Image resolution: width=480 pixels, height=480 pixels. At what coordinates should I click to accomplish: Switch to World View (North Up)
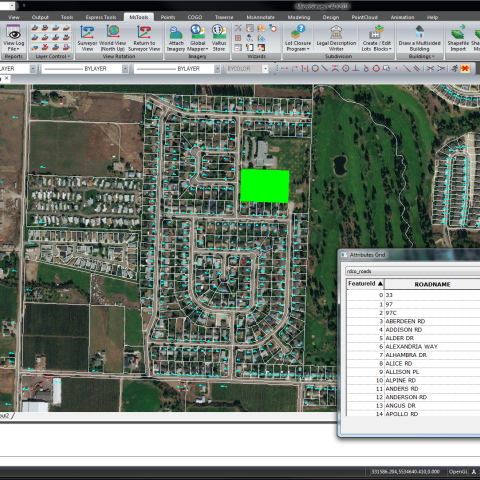pos(113,38)
